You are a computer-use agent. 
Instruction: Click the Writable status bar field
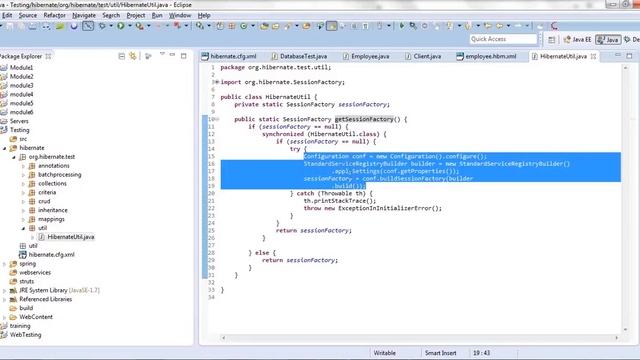(384, 353)
